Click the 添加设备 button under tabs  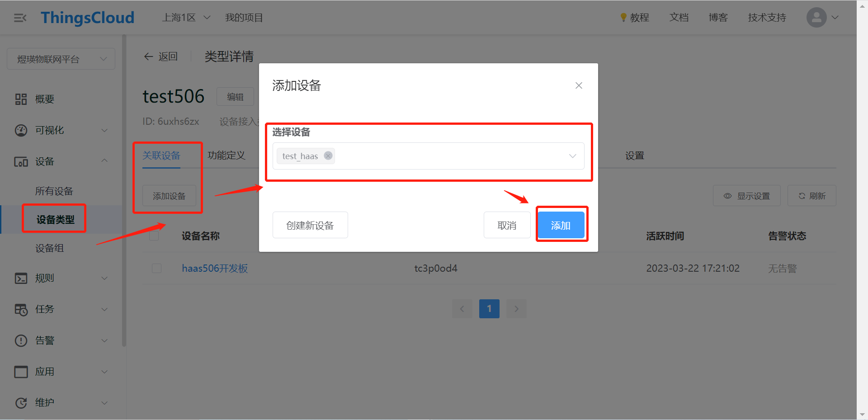pyautogui.click(x=169, y=196)
